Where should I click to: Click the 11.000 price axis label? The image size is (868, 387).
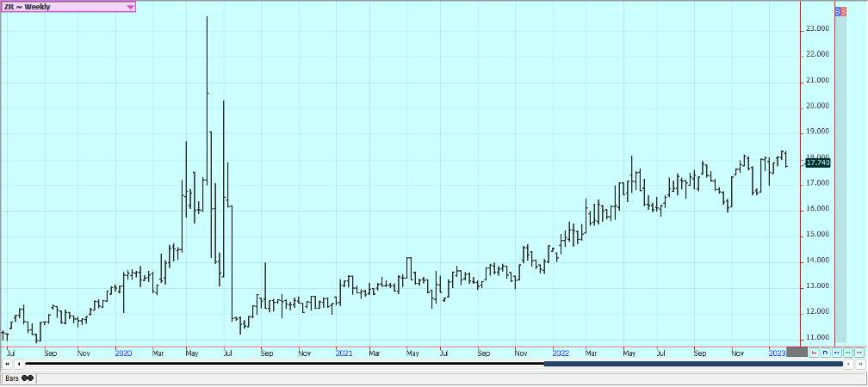tap(817, 337)
